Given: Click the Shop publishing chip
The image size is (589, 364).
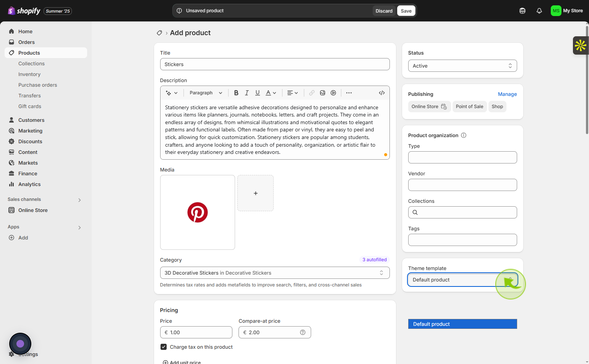Looking at the screenshot, I should coord(497,107).
